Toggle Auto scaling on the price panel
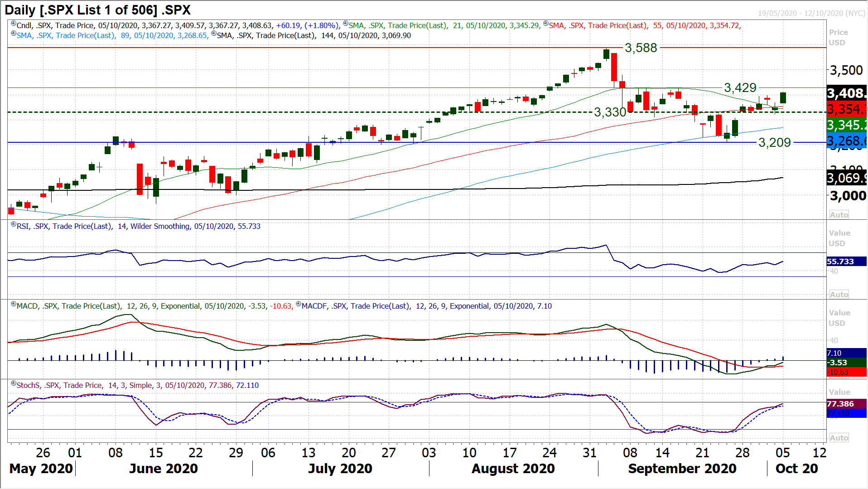Image resolution: width=868 pixels, height=489 pixels. [x=839, y=215]
